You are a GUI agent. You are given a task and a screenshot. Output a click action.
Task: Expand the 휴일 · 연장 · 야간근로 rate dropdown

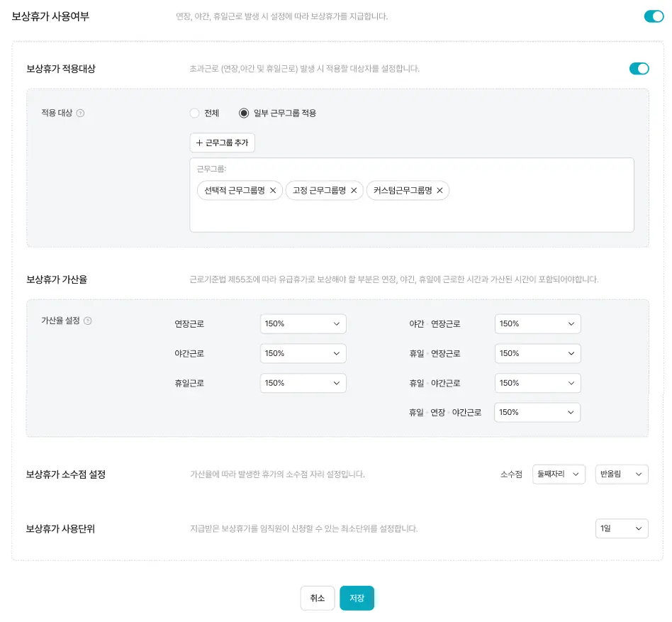(x=537, y=412)
